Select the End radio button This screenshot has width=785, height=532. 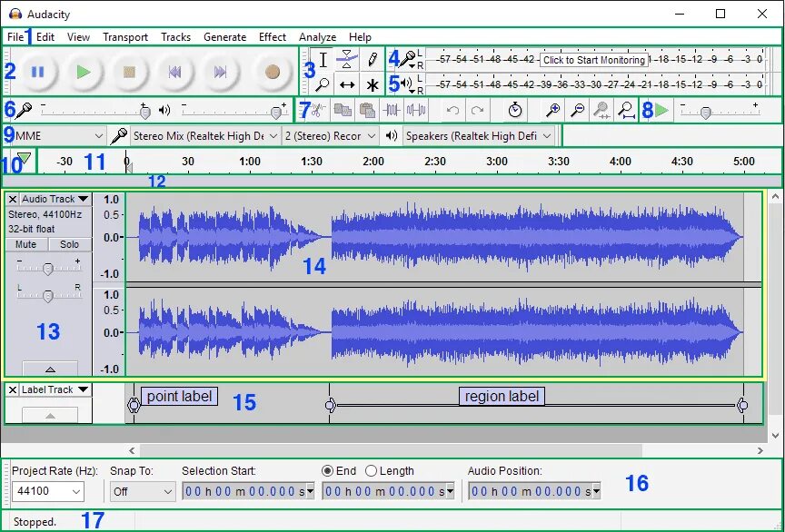(327, 471)
